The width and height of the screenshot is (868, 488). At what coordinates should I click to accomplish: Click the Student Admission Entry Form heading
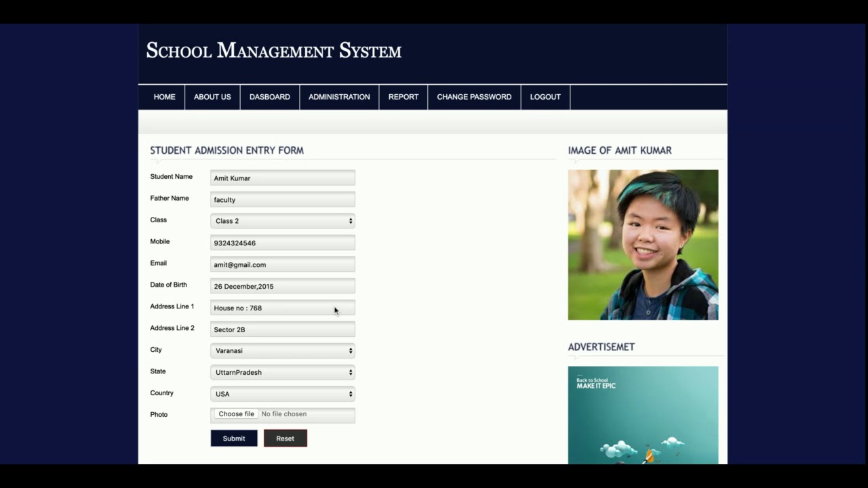226,150
